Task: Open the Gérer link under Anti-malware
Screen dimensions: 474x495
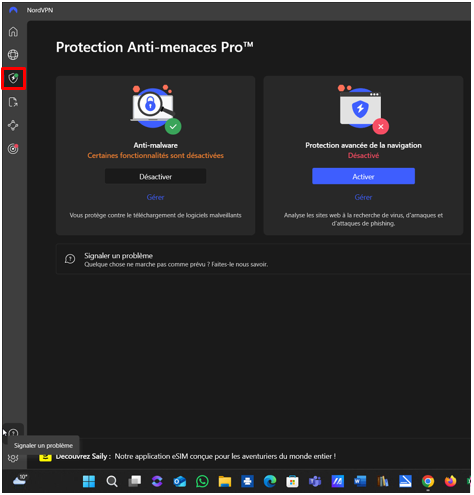Action: pos(155,197)
